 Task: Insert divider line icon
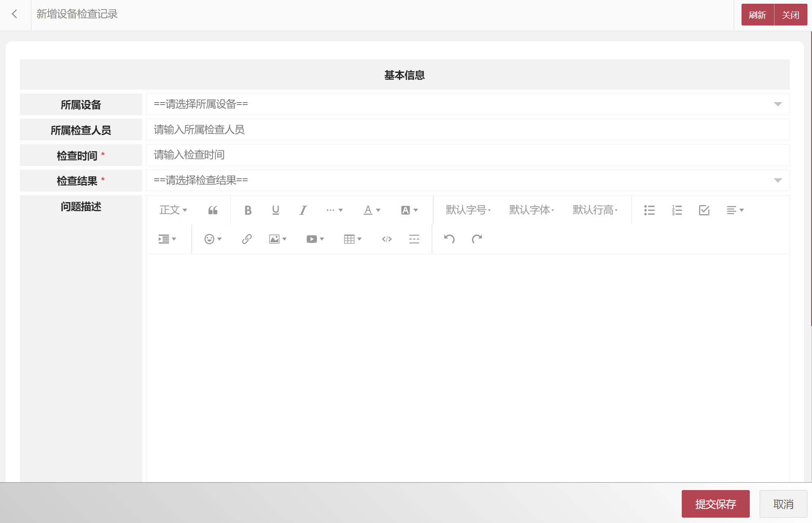pos(414,239)
